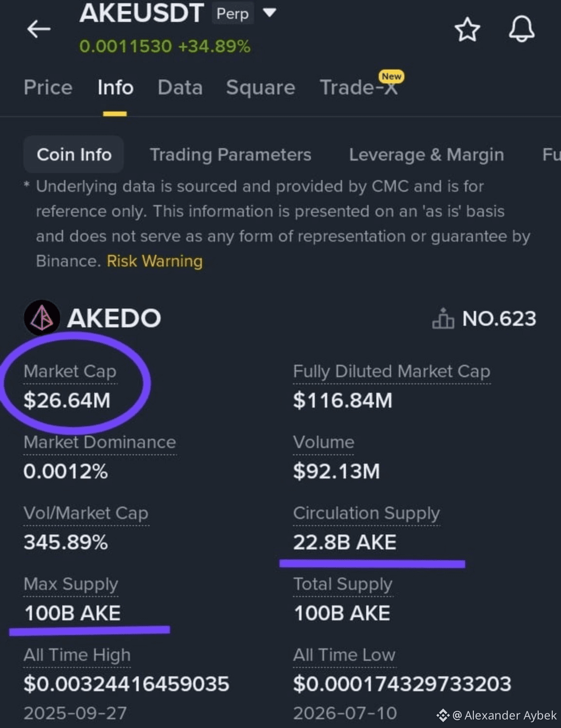Go to the Square tab
This screenshot has width=561, height=728.
coord(261,88)
